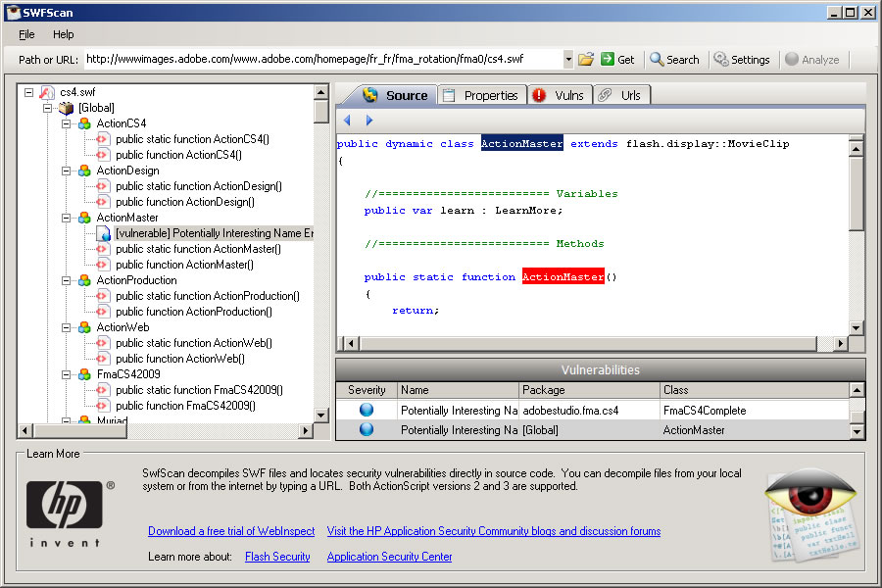
Task: Click the cs4.swf Flash file icon
Action: click(x=47, y=92)
